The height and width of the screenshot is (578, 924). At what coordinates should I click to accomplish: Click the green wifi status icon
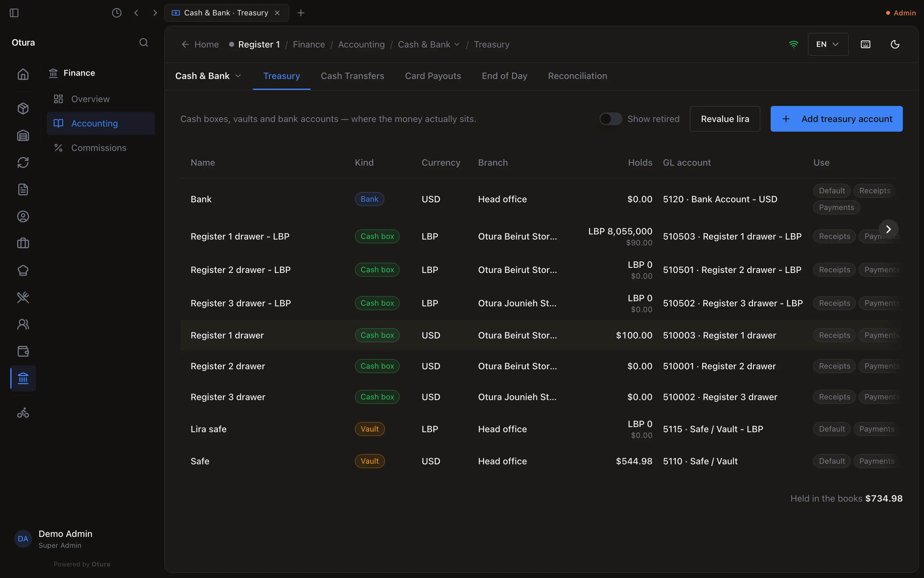coord(793,44)
